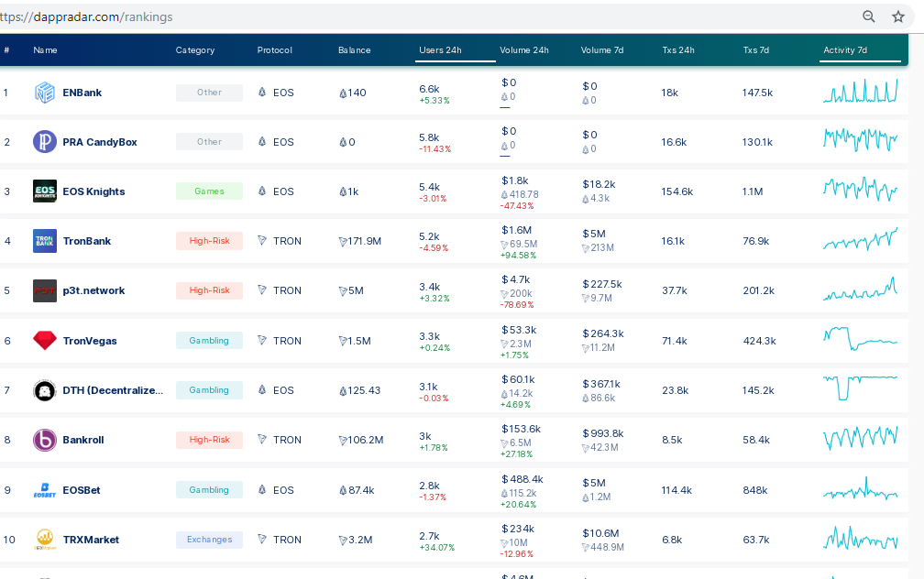Click the Name column header
This screenshot has height=579, width=924.
46,50
